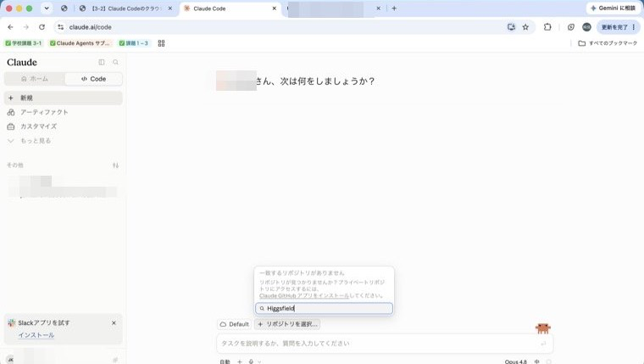Open the Default environment selector
The height and width of the screenshot is (364, 644).
pos(234,324)
